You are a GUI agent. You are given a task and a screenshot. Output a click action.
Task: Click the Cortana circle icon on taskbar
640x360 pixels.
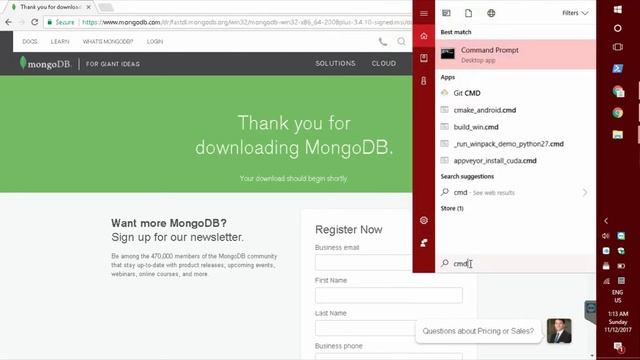(618, 28)
